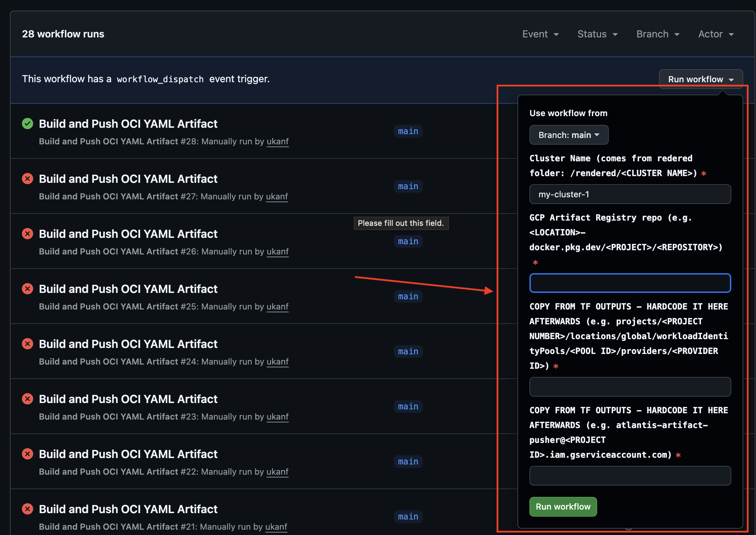Collapse the Run workflow panel

700,79
